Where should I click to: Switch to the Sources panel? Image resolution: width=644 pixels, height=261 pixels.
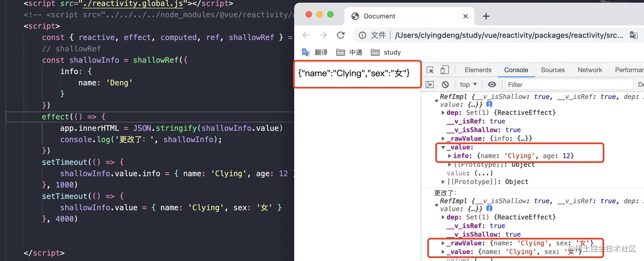tap(553, 70)
